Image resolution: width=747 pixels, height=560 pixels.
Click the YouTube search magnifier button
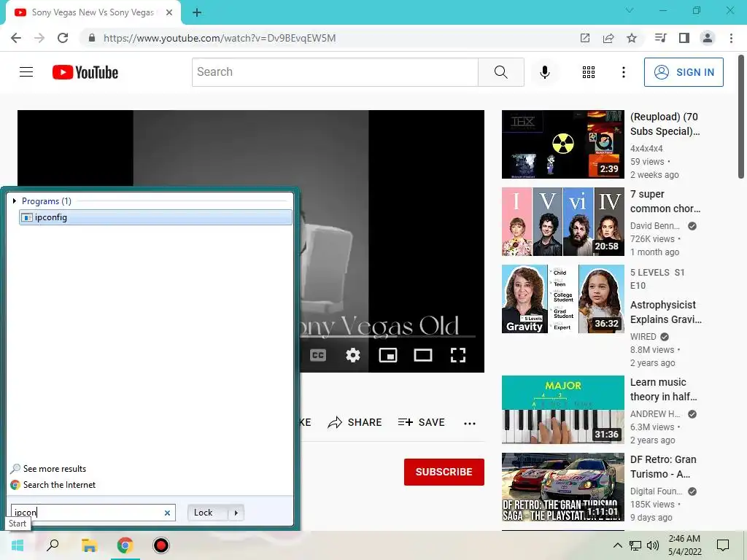pyautogui.click(x=500, y=72)
